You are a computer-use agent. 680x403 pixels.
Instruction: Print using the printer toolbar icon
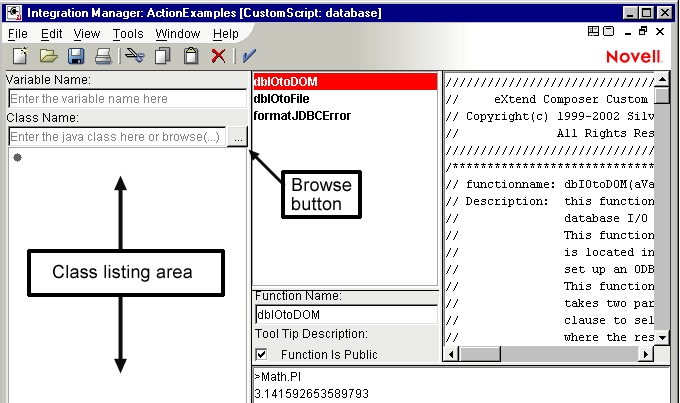coord(104,56)
